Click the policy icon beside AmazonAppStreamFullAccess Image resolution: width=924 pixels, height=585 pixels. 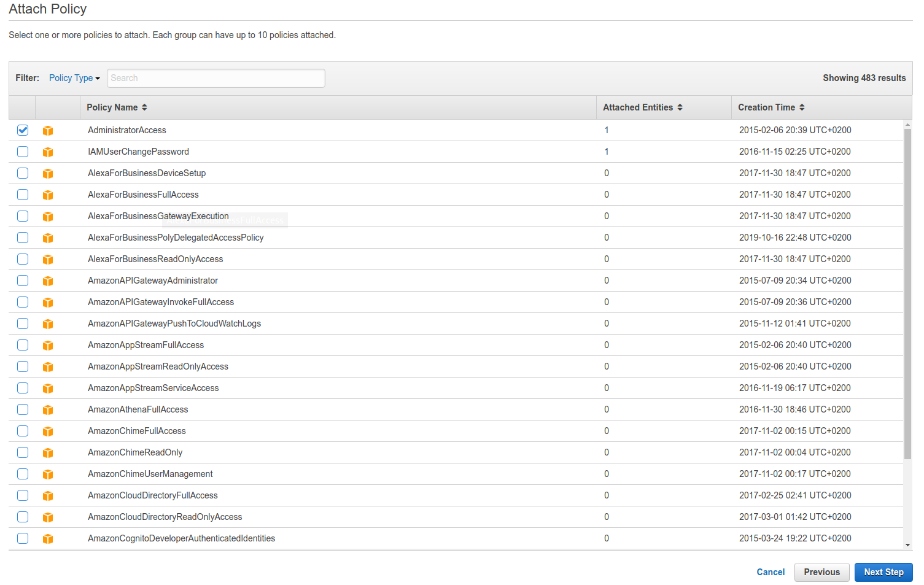click(48, 346)
